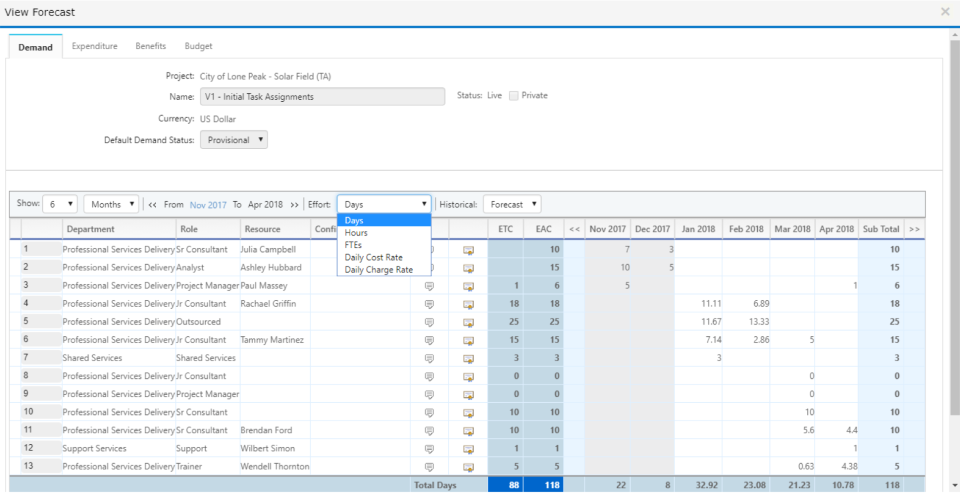Click scrollbar down arrow
The height and width of the screenshot is (498, 960).
tap(954, 486)
